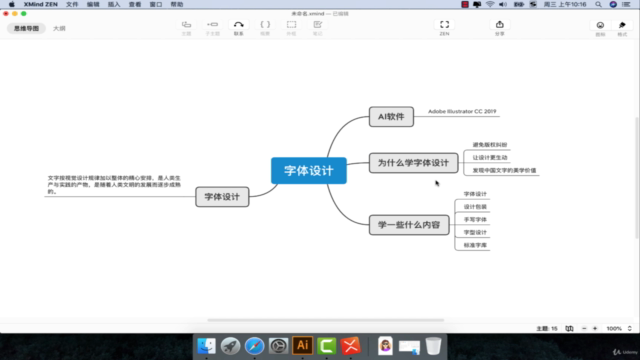
Task: Select subtopic Adobe Illustrator CC 2019
Action: tap(462, 111)
